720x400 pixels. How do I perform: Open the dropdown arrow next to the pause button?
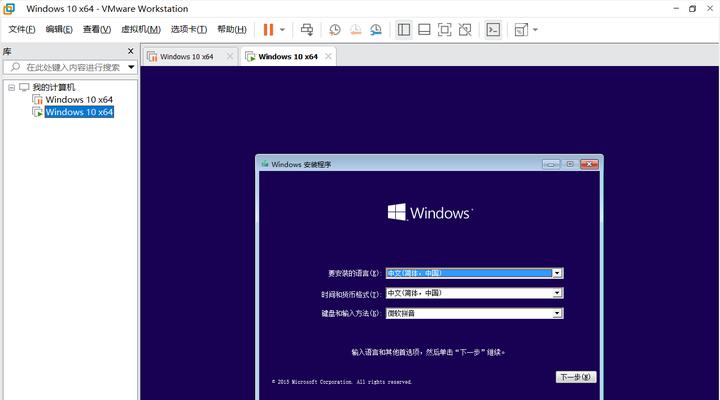click(282, 30)
